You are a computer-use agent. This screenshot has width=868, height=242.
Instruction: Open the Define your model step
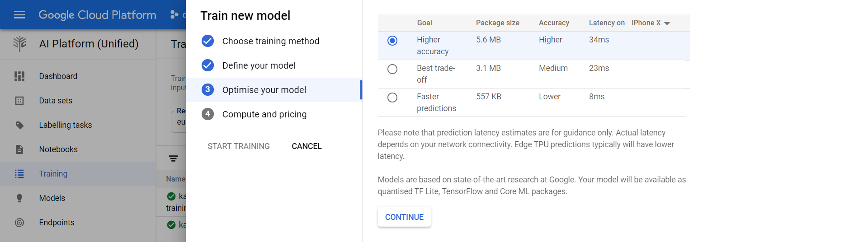(259, 65)
